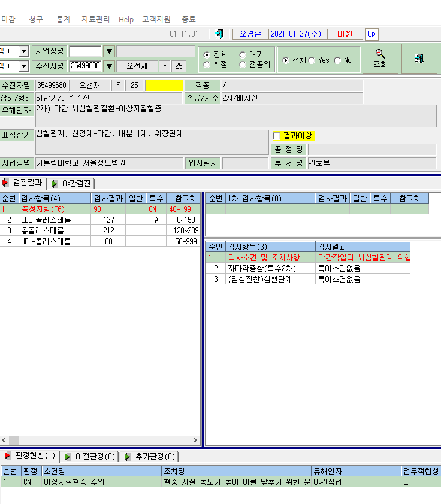
Task: Click the yellow field next to age 25
Action: click(x=164, y=86)
